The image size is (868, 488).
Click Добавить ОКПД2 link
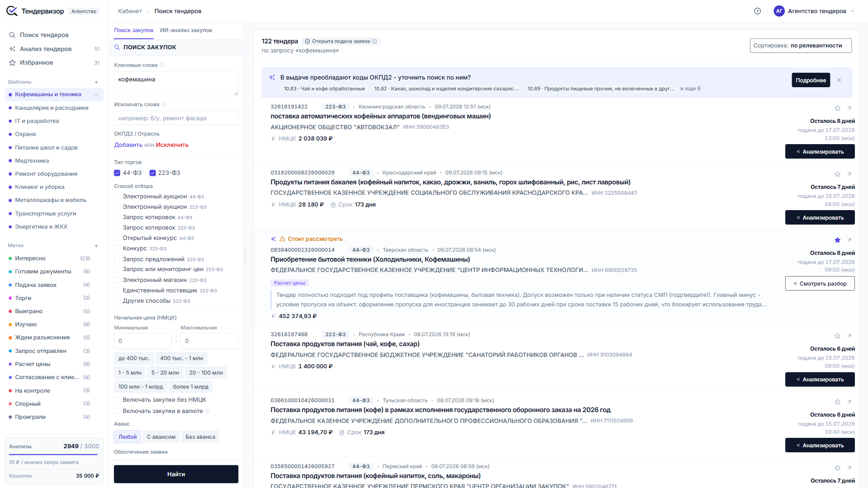[128, 145]
